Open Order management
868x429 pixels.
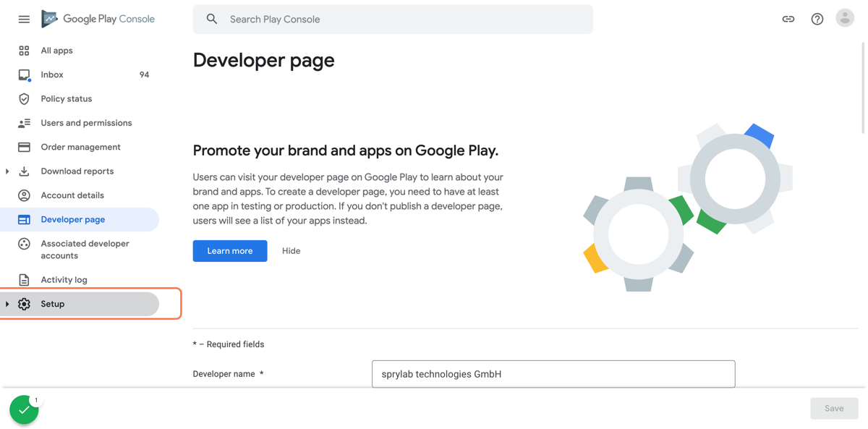coord(80,148)
